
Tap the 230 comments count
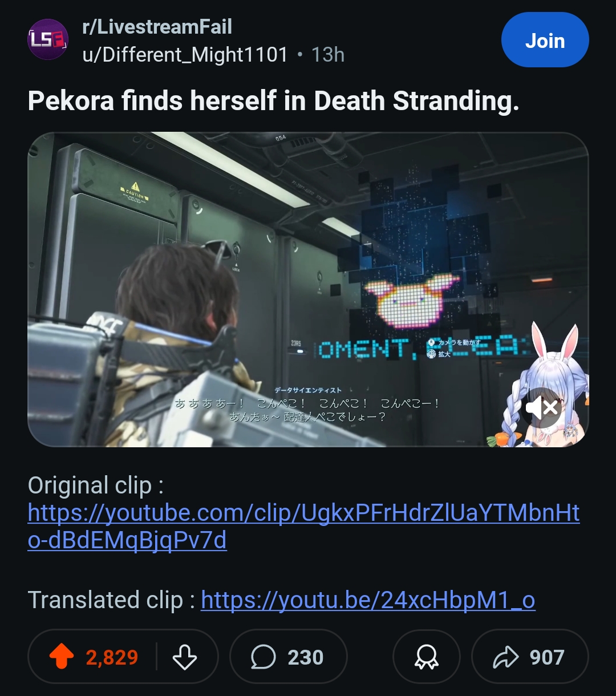click(x=306, y=657)
